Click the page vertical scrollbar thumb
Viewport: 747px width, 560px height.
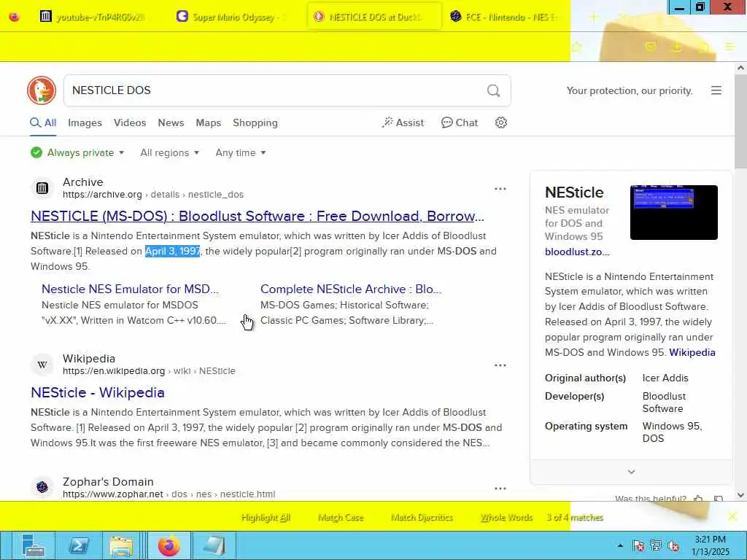[740, 122]
